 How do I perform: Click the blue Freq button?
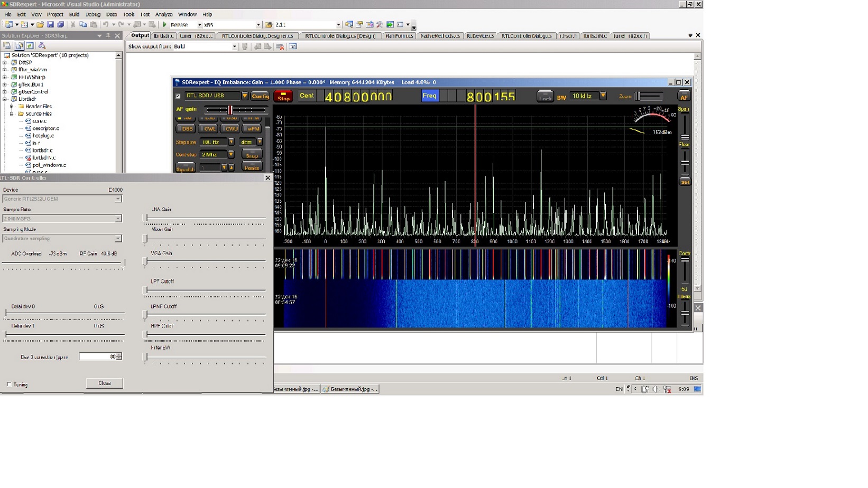[430, 96]
